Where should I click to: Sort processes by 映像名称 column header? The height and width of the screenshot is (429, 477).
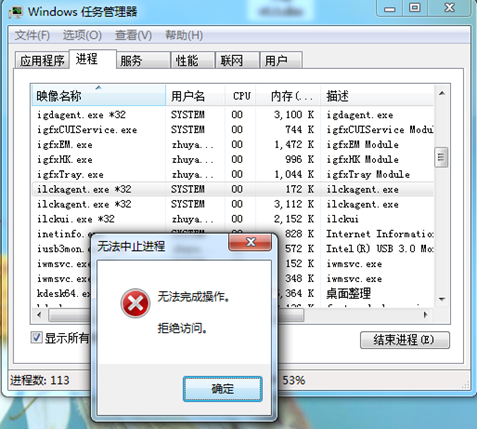[x=98, y=96]
